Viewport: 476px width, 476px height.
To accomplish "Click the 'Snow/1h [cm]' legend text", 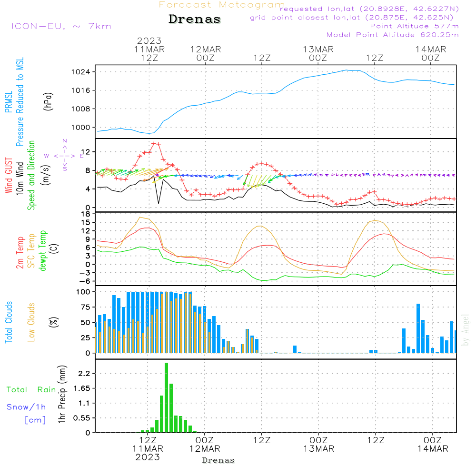I will coord(26,414).
